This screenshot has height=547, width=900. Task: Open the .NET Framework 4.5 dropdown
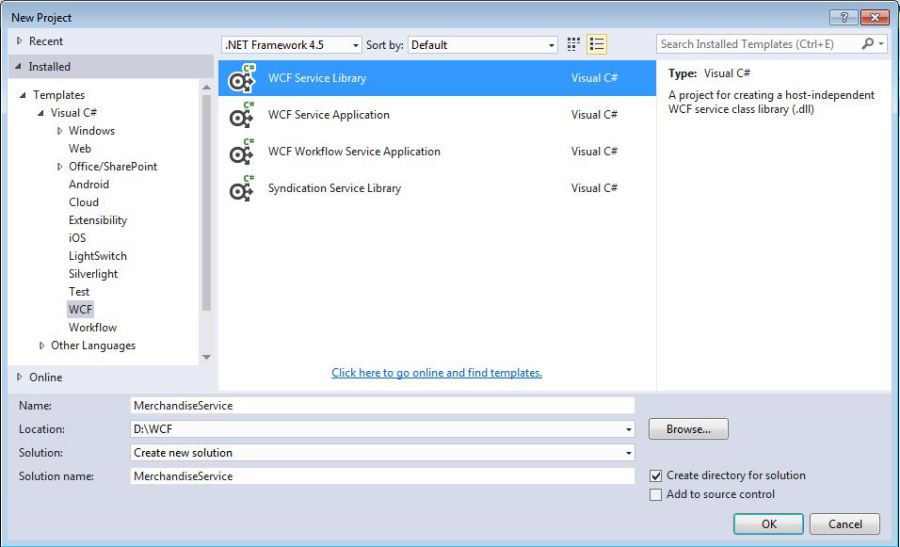point(292,45)
